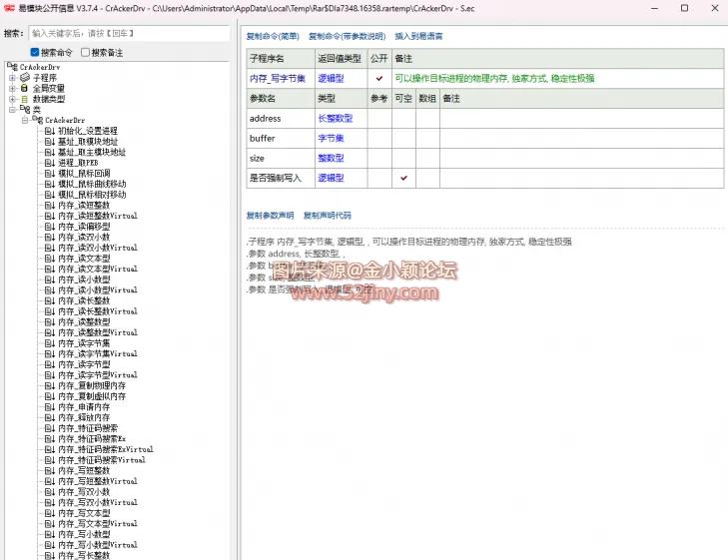
Task: Click the 长整数型 type of address
Action: click(336, 119)
